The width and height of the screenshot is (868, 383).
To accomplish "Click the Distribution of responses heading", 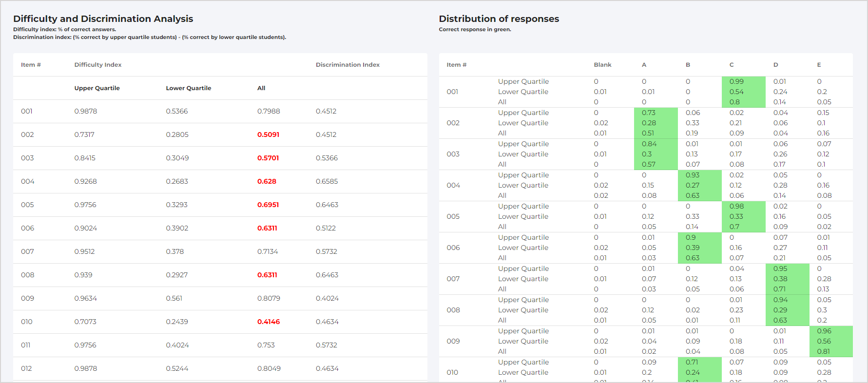I will pyautogui.click(x=499, y=19).
